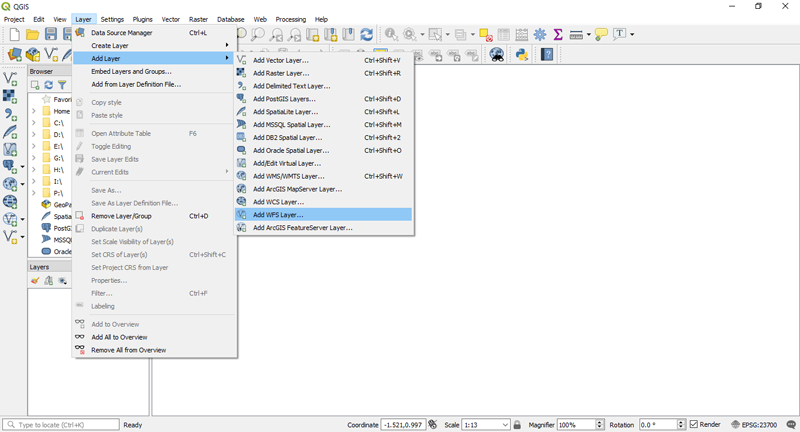Refresh the Browser panel
The image size is (800, 432).
pos(48,85)
